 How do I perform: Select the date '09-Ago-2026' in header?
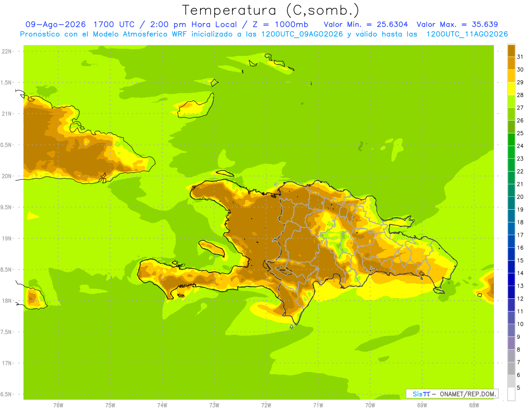click(x=55, y=24)
